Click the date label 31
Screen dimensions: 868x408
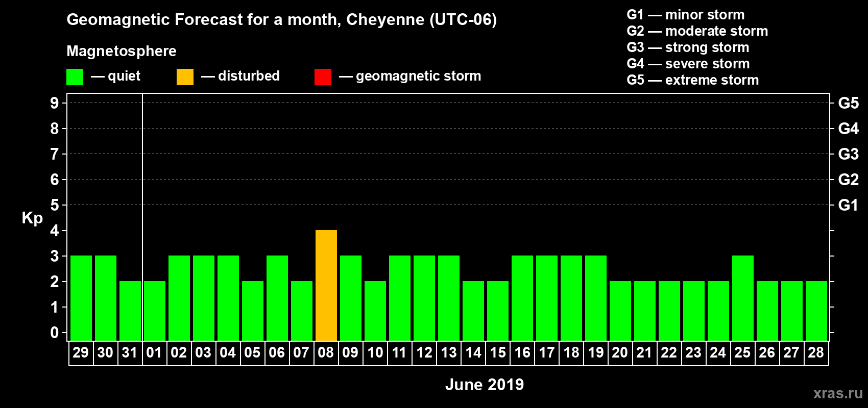[130, 353]
